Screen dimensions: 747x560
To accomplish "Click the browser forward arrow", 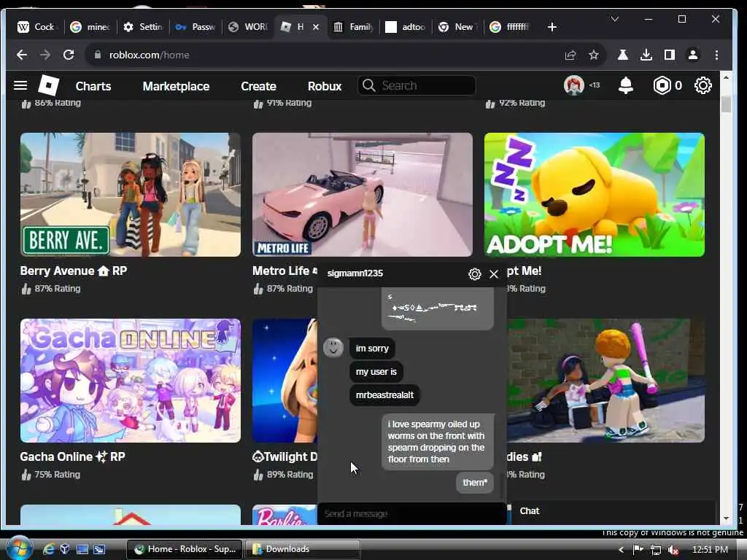I will (45, 55).
